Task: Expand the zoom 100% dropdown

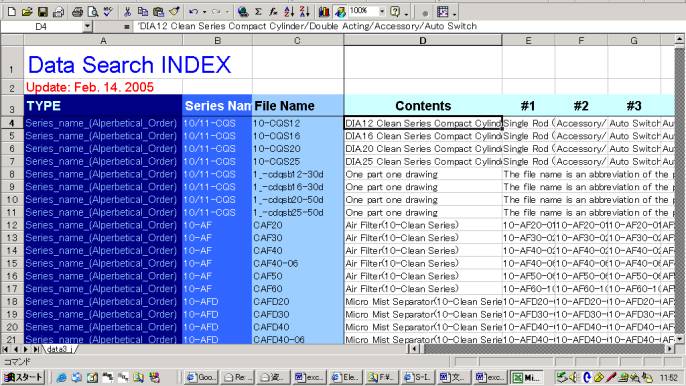Action: [x=382, y=11]
